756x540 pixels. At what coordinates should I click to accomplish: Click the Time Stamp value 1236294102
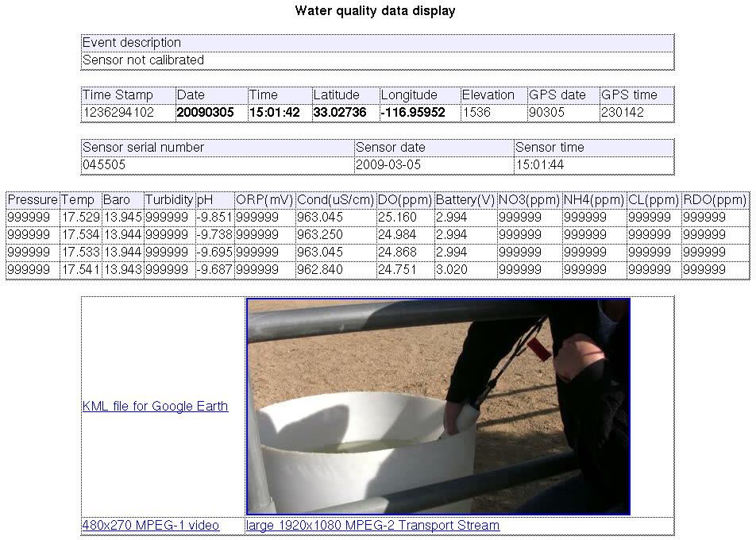(x=118, y=112)
